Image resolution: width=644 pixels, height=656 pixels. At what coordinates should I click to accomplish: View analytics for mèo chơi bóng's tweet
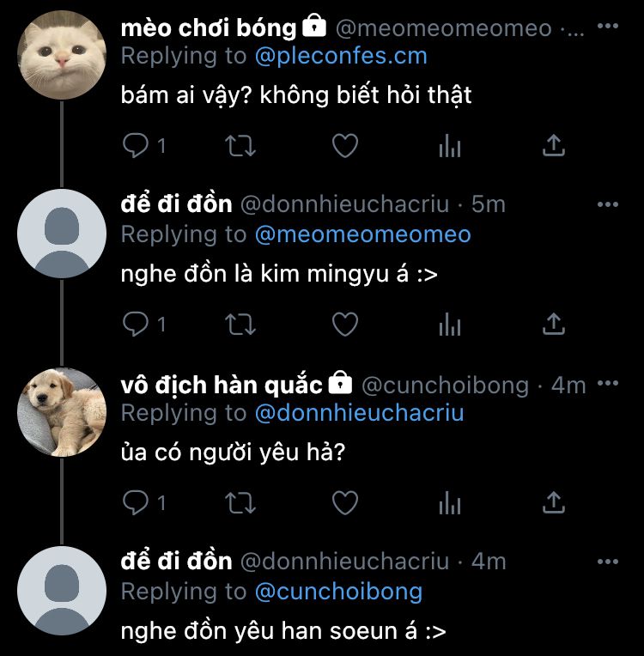(450, 146)
